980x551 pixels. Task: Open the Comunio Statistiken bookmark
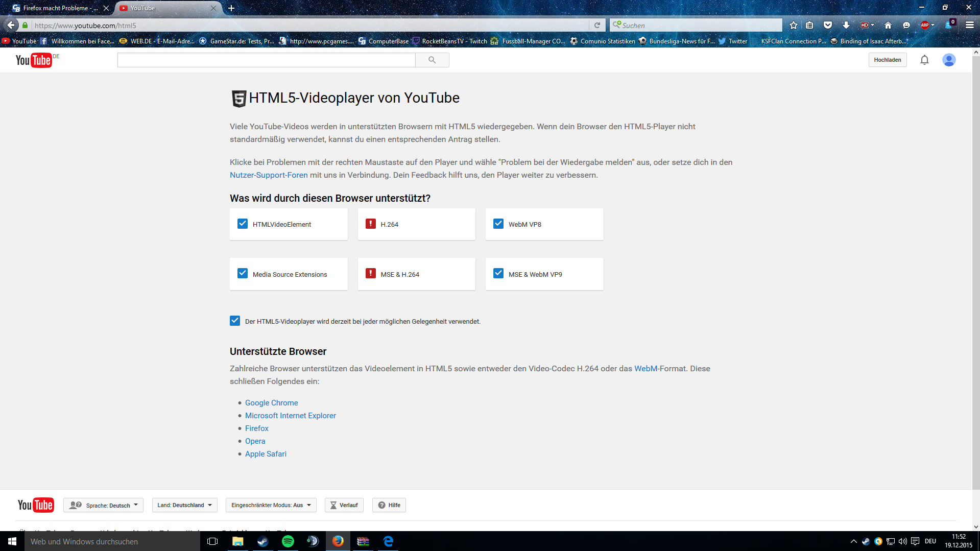(603, 41)
